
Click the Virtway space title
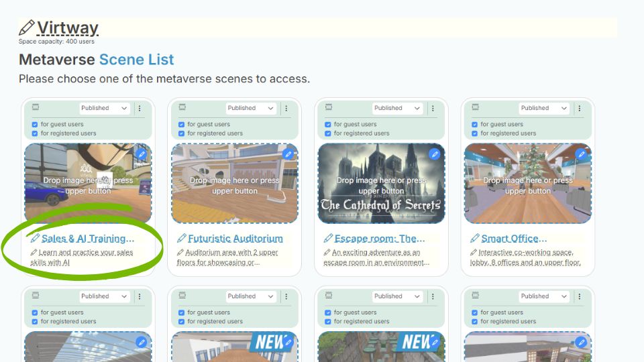click(x=68, y=28)
